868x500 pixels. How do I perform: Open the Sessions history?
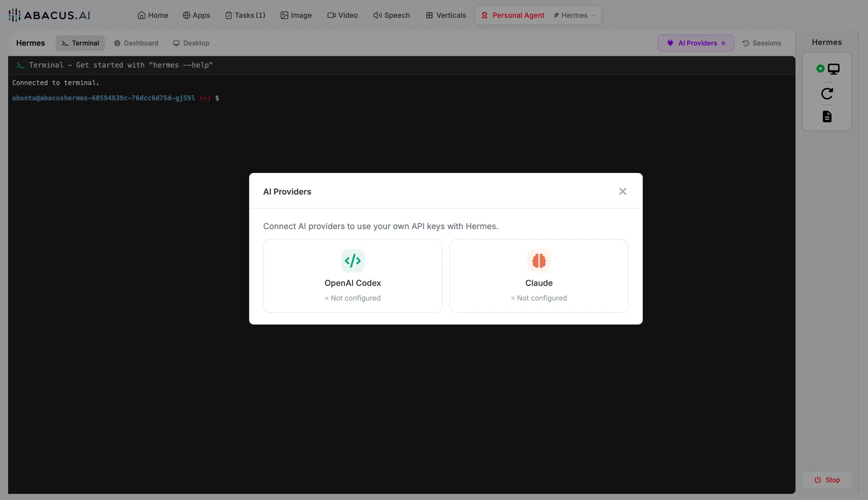761,43
